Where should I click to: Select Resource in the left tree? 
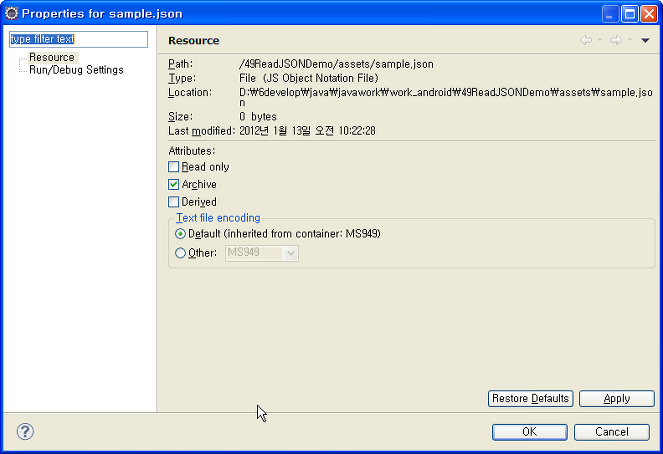(x=52, y=57)
